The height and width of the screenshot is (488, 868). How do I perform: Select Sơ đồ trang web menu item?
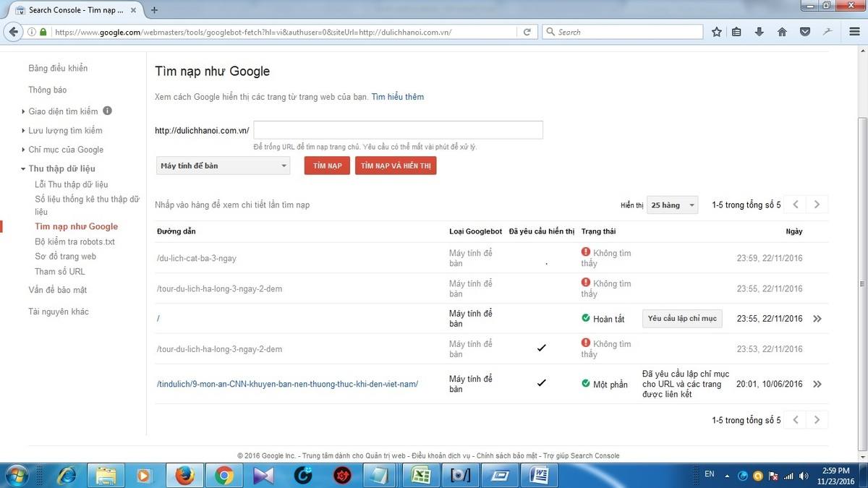coord(65,256)
